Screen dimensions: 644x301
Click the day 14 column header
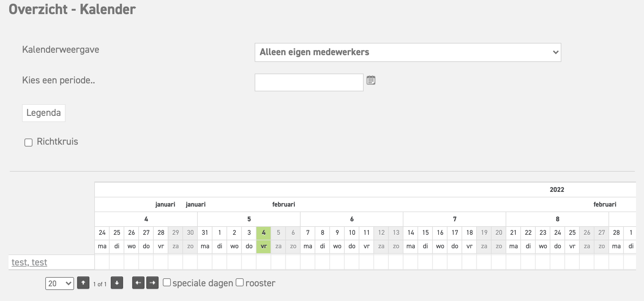[410, 233]
